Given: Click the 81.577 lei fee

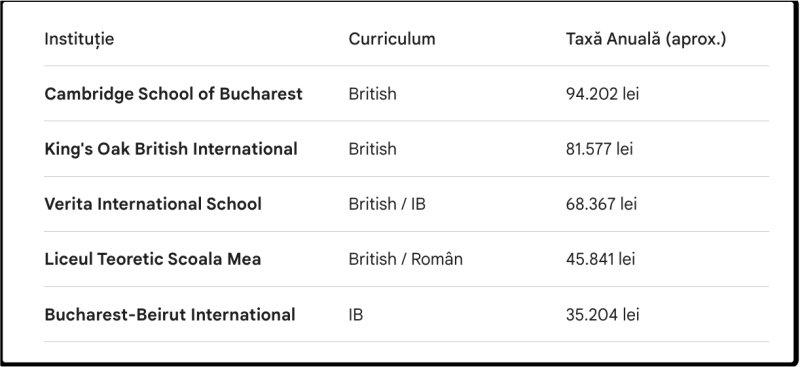Looking at the screenshot, I should [x=599, y=149].
